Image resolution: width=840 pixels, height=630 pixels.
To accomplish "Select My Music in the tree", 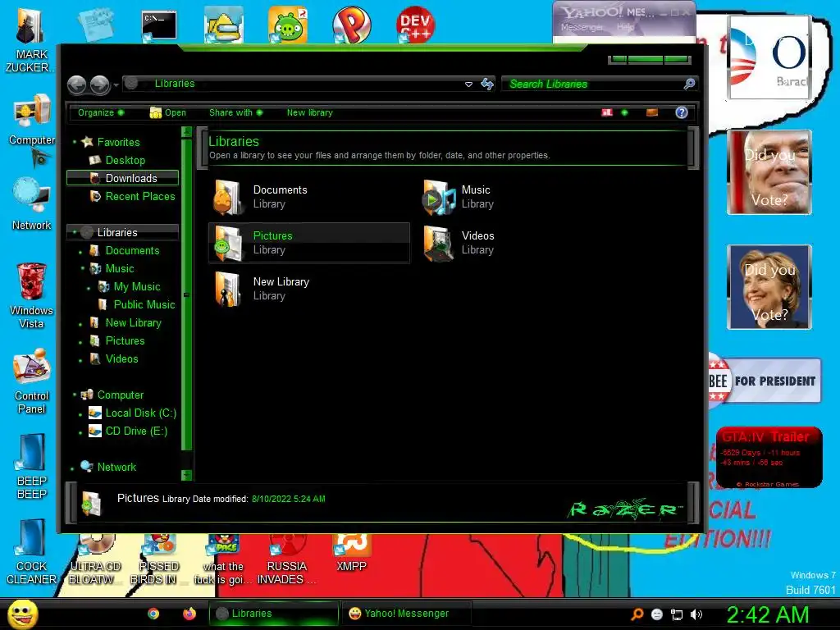I will pos(137,286).
